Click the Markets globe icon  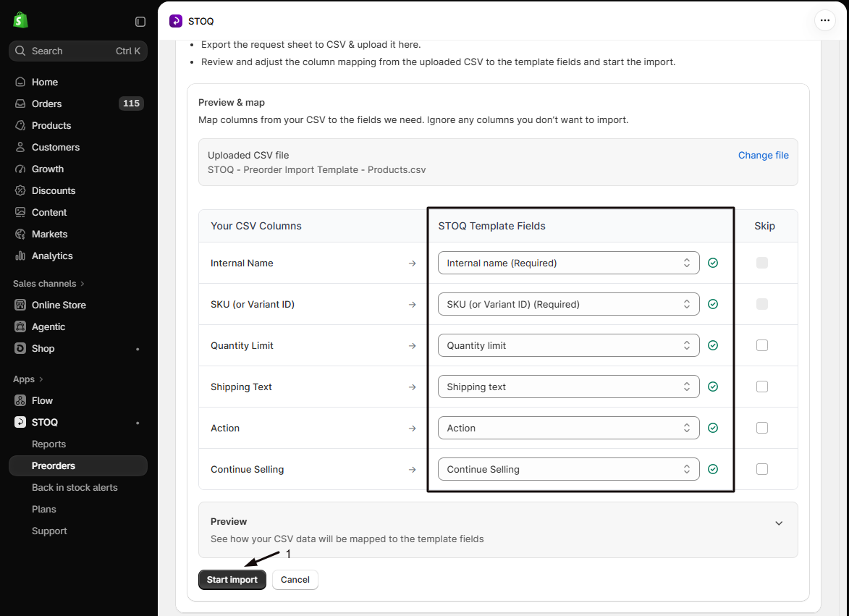pos(20,234)
